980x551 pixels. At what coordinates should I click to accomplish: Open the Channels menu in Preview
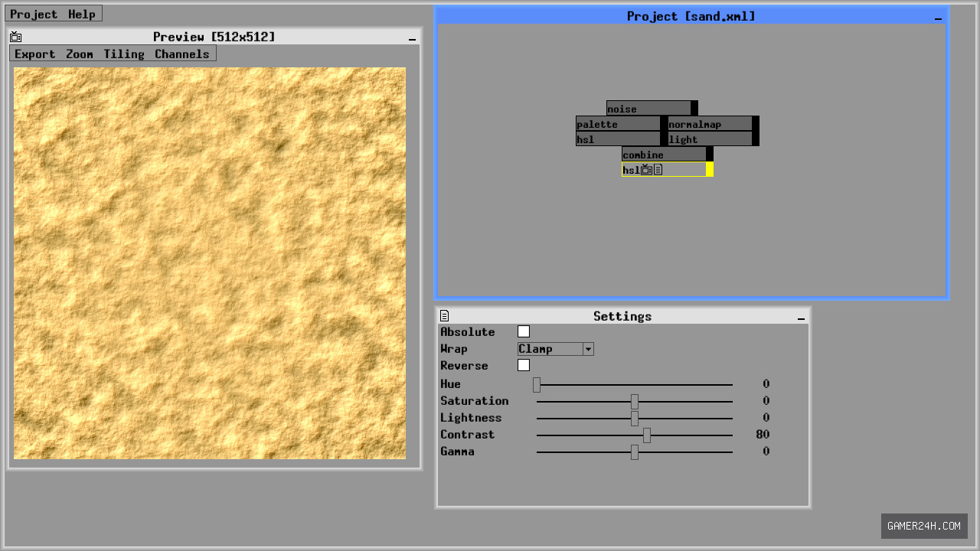tap(182, 54)
